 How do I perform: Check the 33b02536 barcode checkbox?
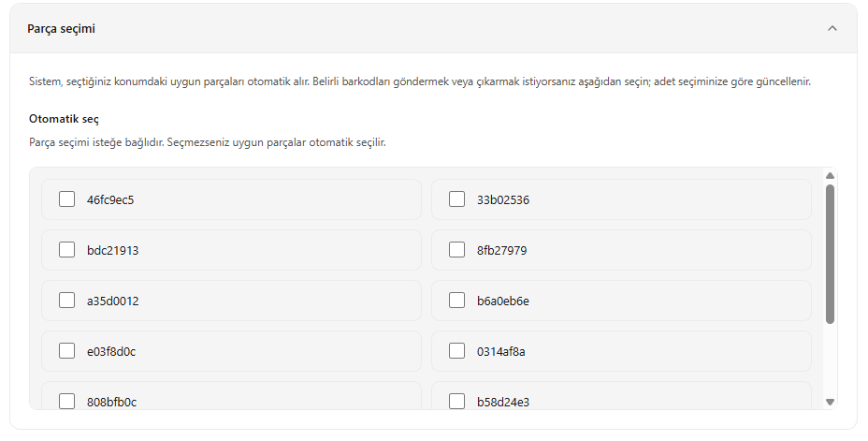tap(456, 198)
